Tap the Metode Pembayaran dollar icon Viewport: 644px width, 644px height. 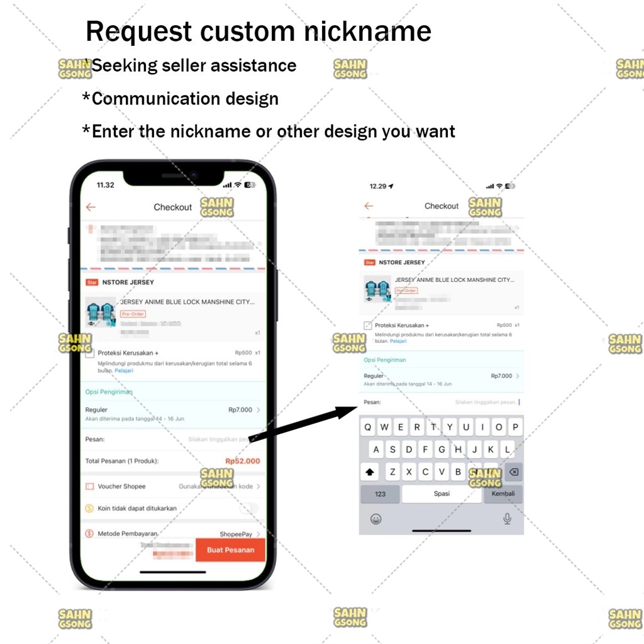(x=89, y=534)
